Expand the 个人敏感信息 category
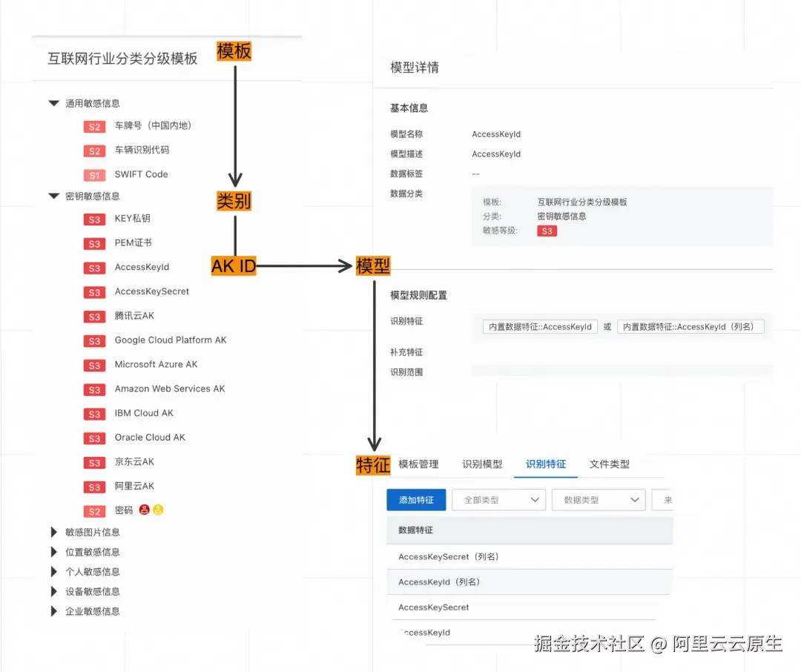This screenshot has width=801, height=672. pyautogui.click(x=53, y=571)
